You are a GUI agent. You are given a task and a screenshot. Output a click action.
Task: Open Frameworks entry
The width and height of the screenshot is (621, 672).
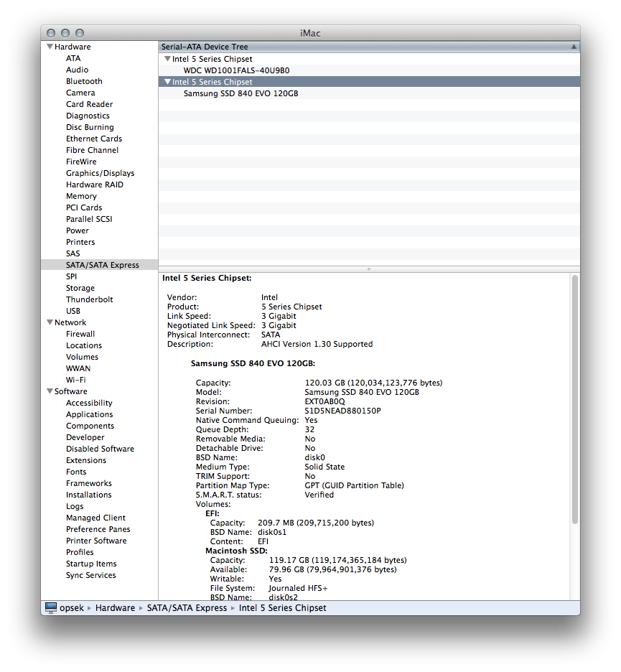89,483
